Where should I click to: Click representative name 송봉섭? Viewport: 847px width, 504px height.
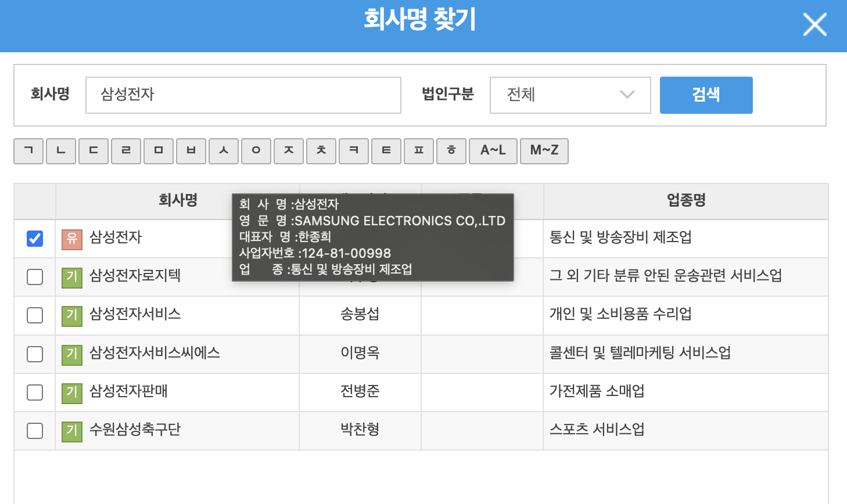360,314
